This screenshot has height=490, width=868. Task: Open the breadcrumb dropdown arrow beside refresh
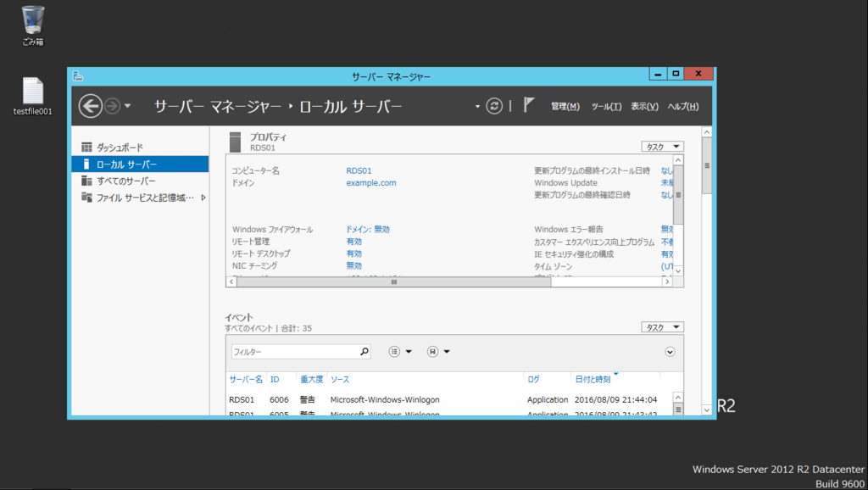pyautogui.click(x=477, y=106)
